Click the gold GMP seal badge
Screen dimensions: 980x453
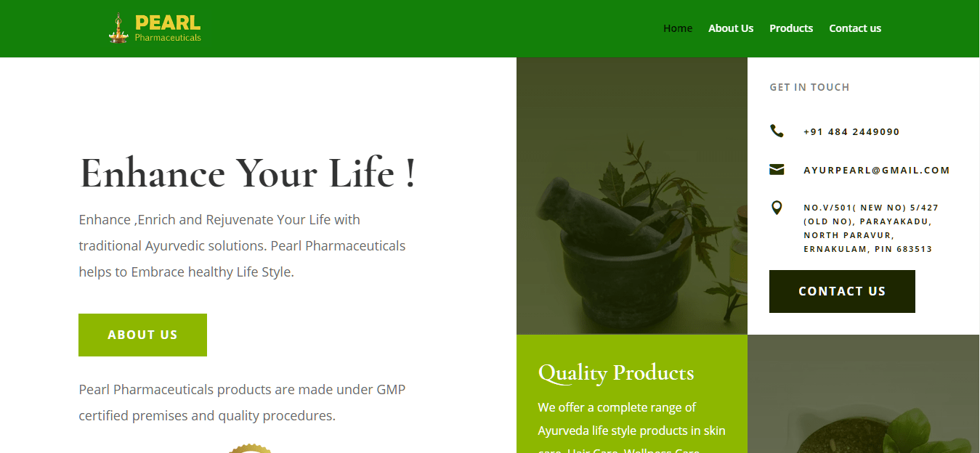249,449
